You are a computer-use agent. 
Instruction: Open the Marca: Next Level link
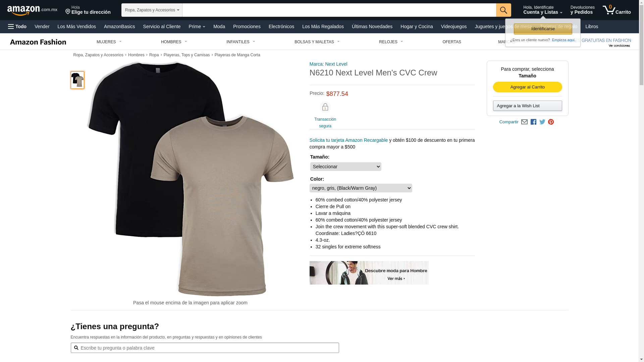click(x=328, y=64)
